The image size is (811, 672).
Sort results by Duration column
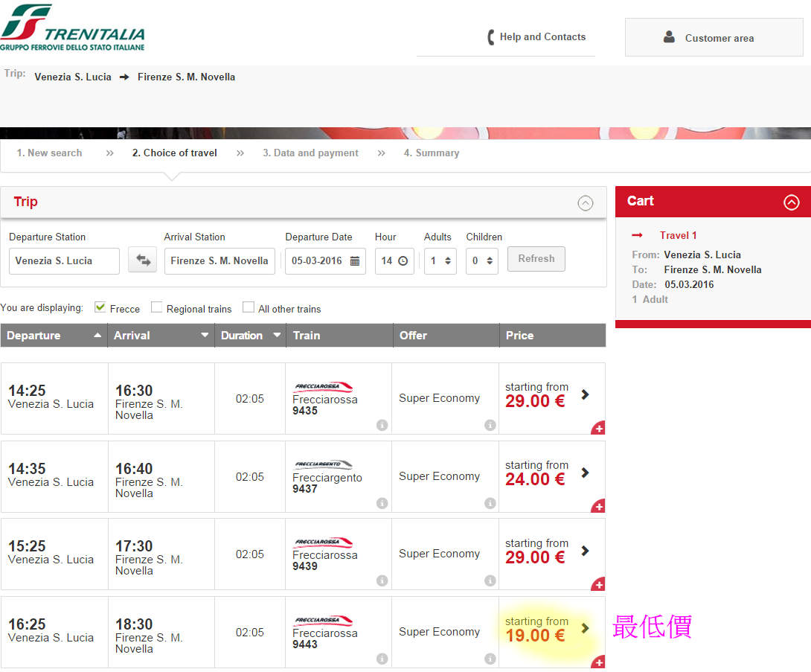pos(250,335)
